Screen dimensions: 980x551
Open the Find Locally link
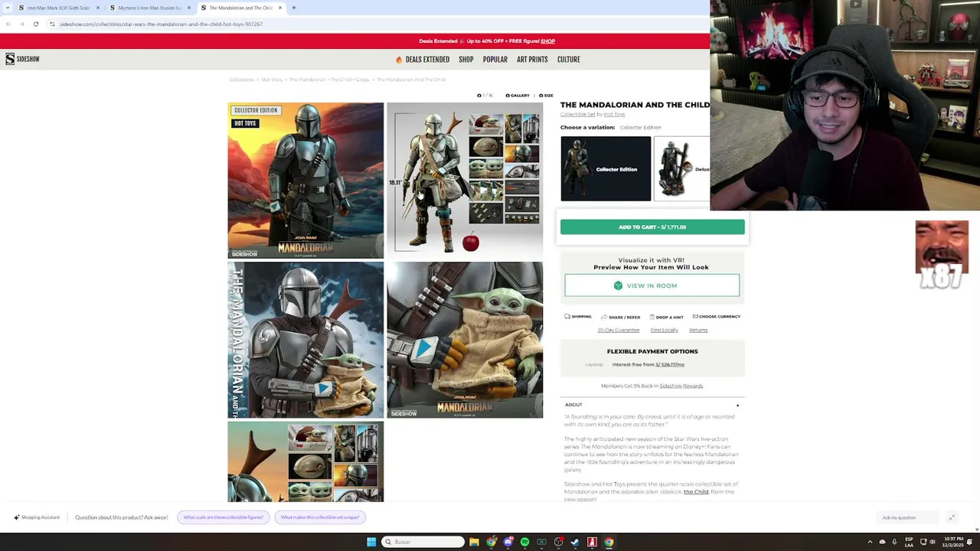tap(665, 330)
